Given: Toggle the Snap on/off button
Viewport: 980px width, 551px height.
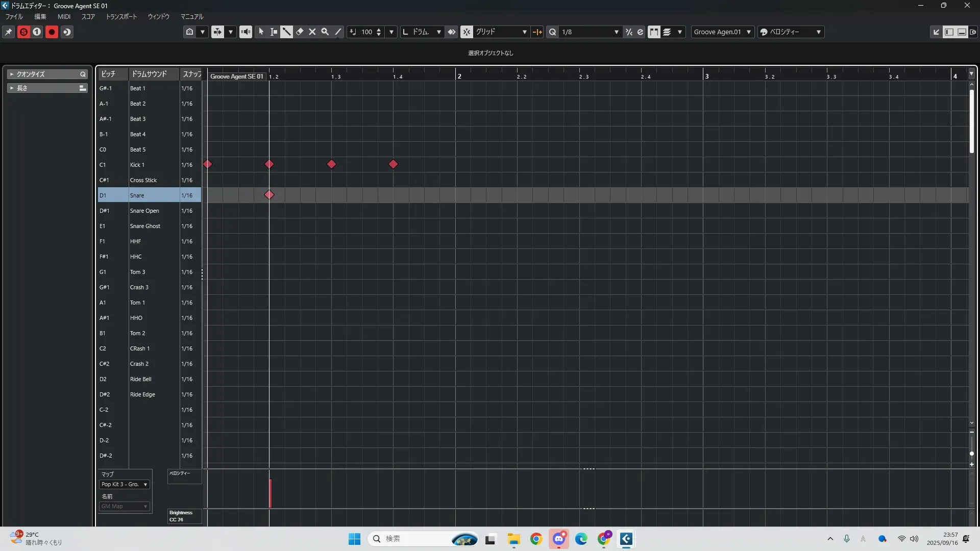Looking at the screenshot, I should coord(467,32).
